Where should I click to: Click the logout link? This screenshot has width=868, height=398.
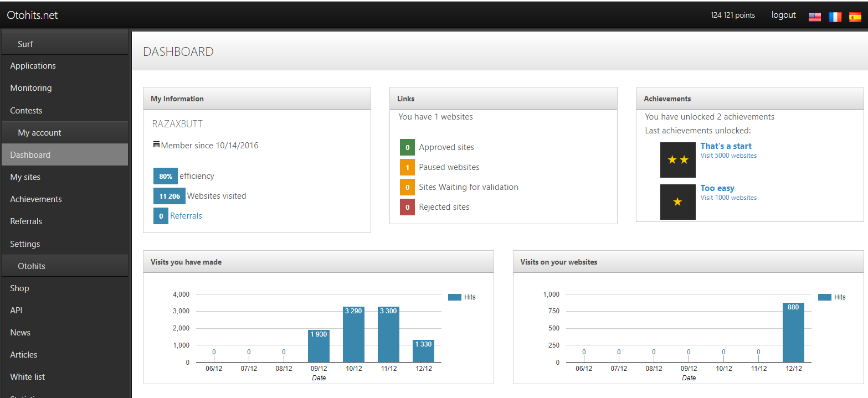click(783, 15)
